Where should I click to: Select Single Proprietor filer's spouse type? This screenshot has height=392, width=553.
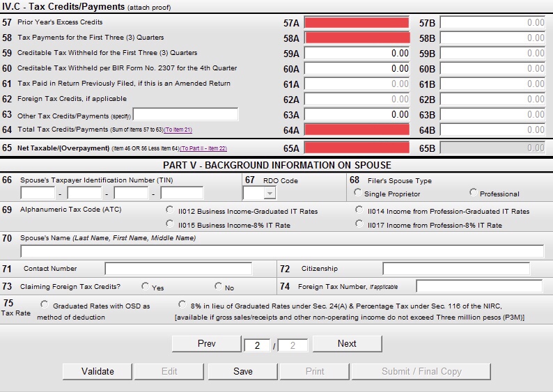click(x=358, y=193)
